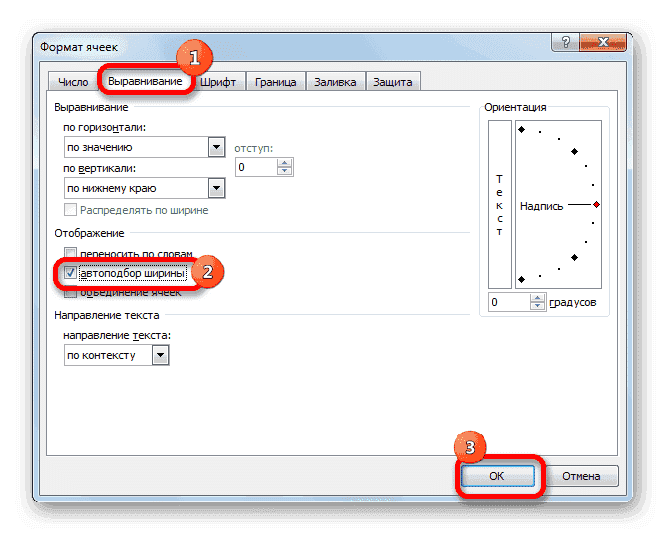Image resolution: width=666 pixels, height=535 pixels.
Task: Toggle the Распределять по ширине checkbox
Action: point(71,210)
